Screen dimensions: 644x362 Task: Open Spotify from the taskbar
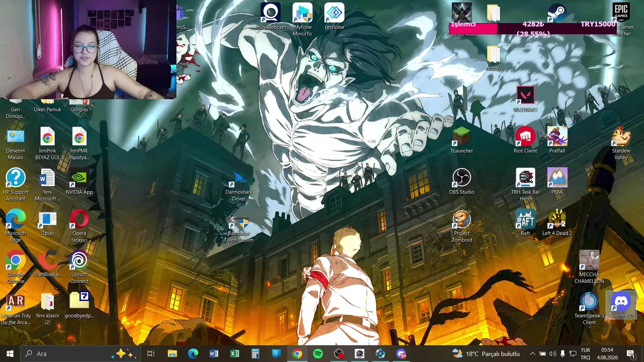point(318,353)
